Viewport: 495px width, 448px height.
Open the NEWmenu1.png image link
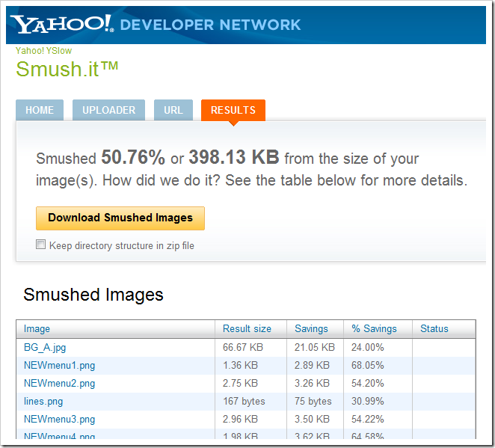[x=59, y=365]
